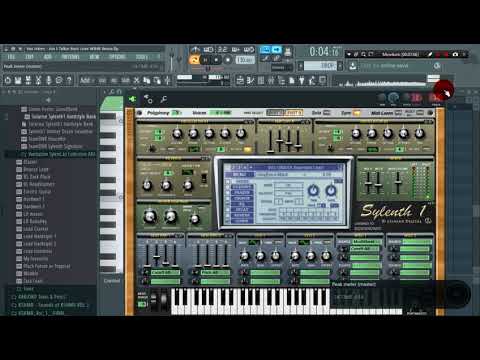Image resolution: width=480 pixels, height=360 pixels.
Task: Click the paste icon in toolbar
Action: [x=157, y=80]
